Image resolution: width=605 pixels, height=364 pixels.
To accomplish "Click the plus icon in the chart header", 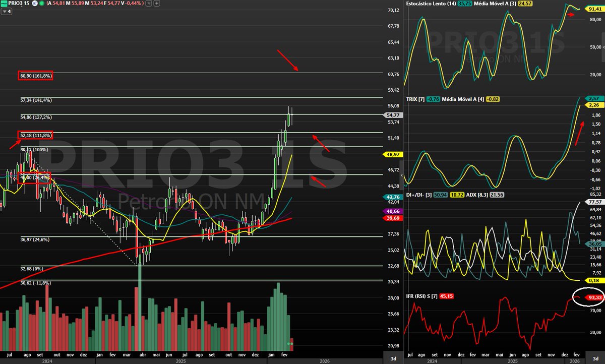I will point(157,4).
